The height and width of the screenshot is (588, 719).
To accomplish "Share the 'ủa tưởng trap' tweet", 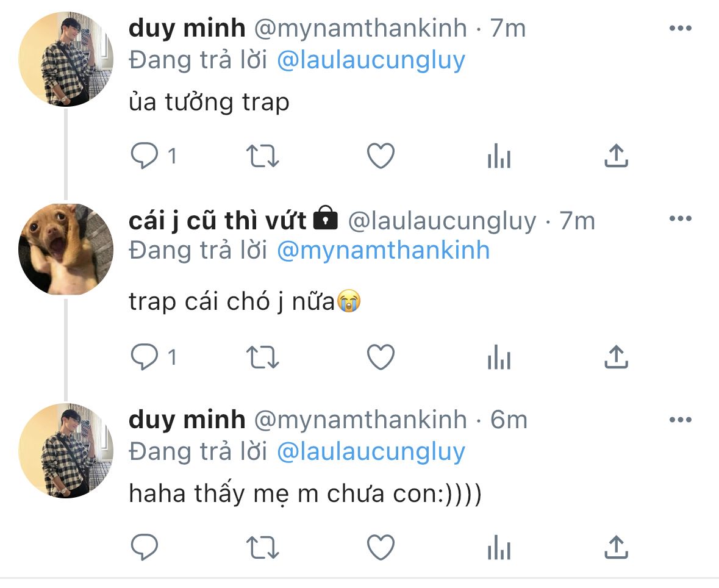I will pyautogui.click(x=616, y=156).
